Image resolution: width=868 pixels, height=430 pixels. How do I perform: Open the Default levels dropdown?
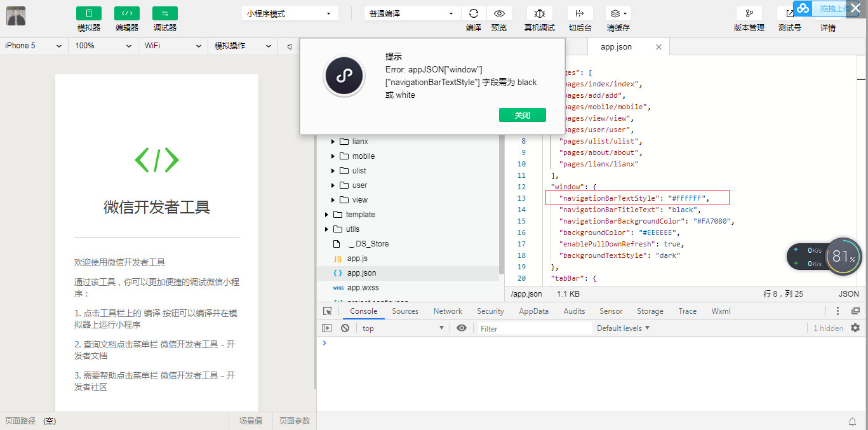point(624,328)
